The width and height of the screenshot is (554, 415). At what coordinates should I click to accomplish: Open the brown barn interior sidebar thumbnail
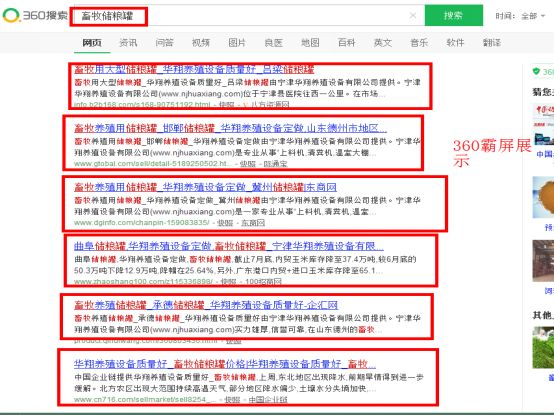tap(543, 261)
